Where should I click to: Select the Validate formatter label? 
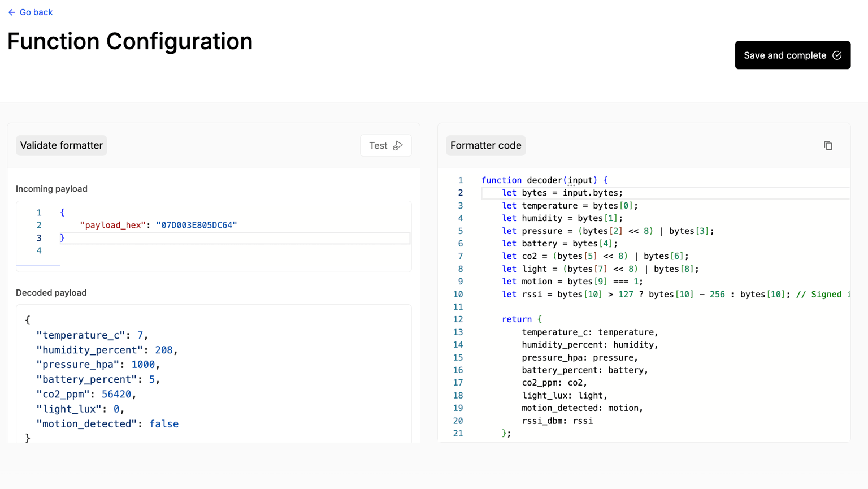[62, 145]
